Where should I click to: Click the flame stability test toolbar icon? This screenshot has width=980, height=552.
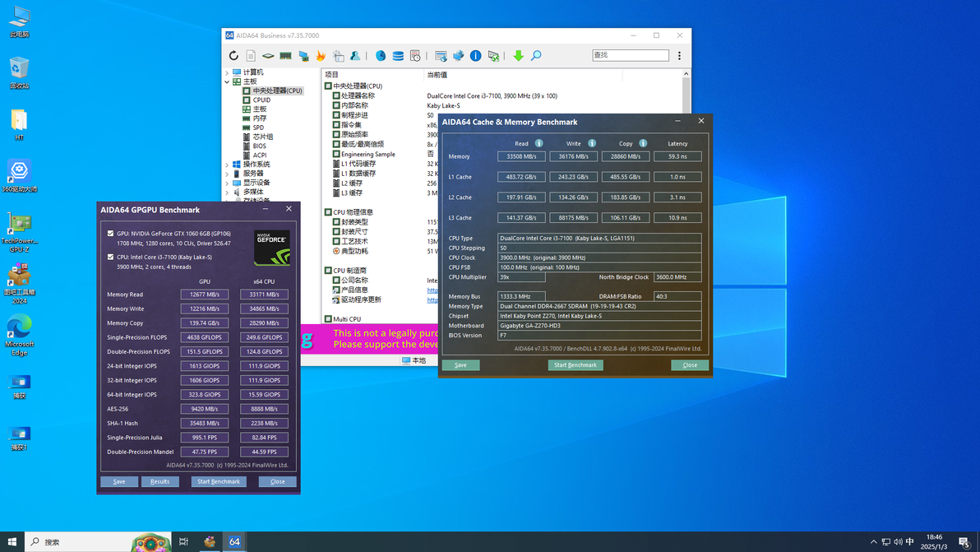(x=321, y=56)
